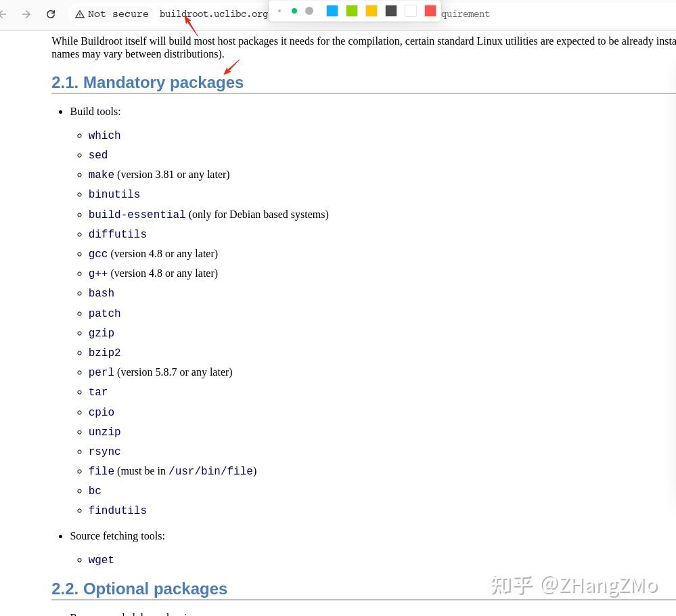Click the 'findutils' list item
The width and height of the screenshot is (676, 616).
(x=117, y=511)
